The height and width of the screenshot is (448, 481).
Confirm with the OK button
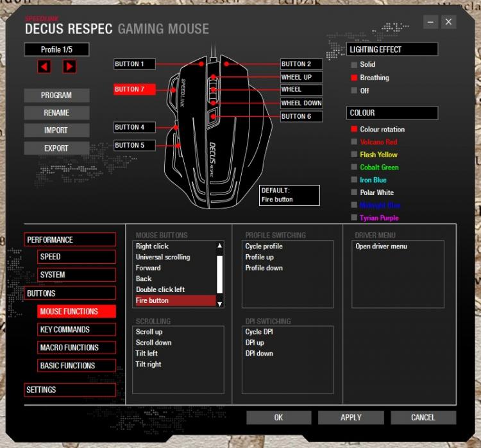click(x=279, y=418)
